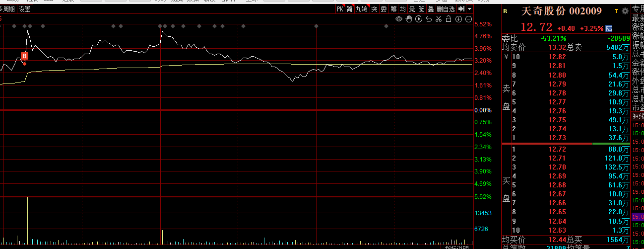Toggle the padlock lock icon
Viewport: 644px width, 249px height.
click(x=449, y=19)
